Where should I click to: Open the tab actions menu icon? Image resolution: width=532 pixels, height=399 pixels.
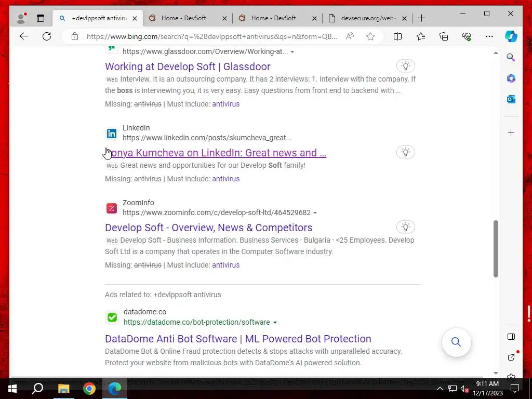pos(41,18)
